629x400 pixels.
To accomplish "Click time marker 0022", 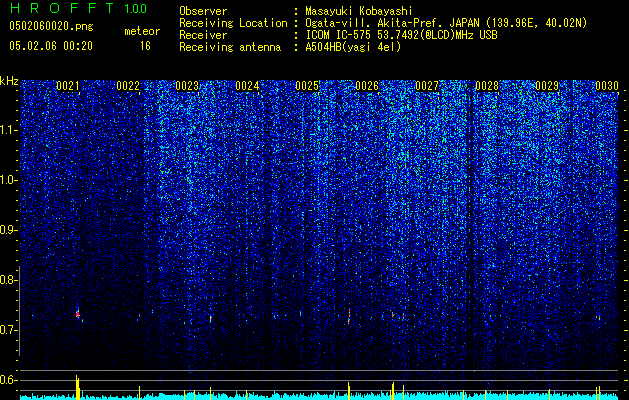I will click(x=128, y=86).
